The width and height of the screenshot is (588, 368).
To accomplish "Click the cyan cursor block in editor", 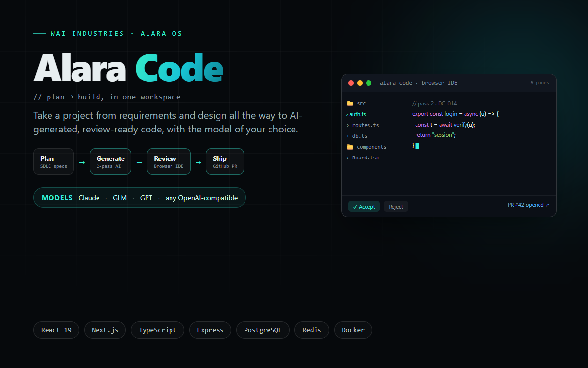I will tap(417, 146).
